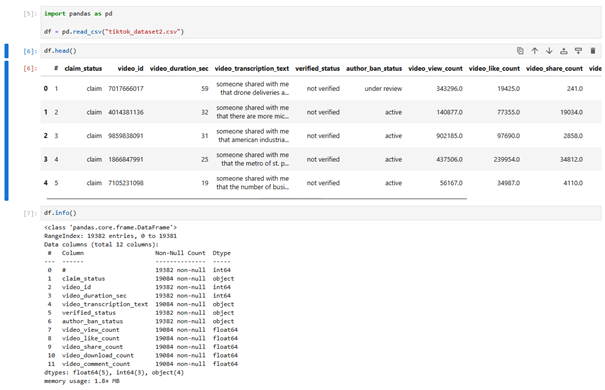
Task: Click the author_ban_status column header
Action: coord(374,69)
